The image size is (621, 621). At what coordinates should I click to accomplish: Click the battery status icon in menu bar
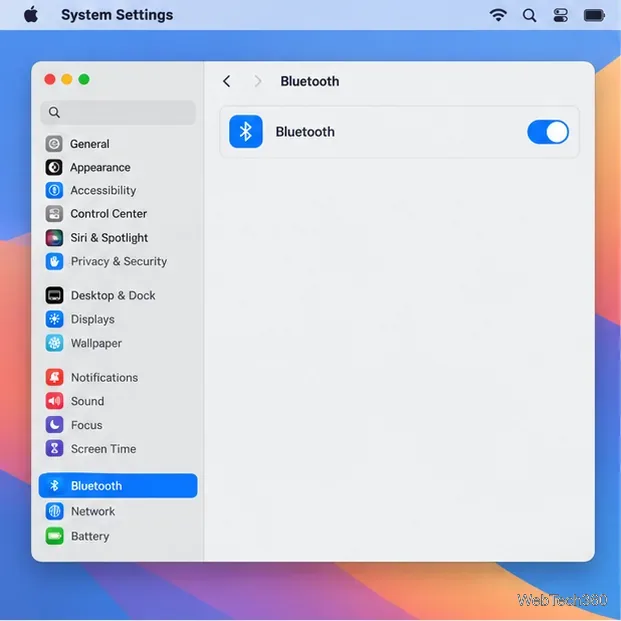(x=594, y=15)
